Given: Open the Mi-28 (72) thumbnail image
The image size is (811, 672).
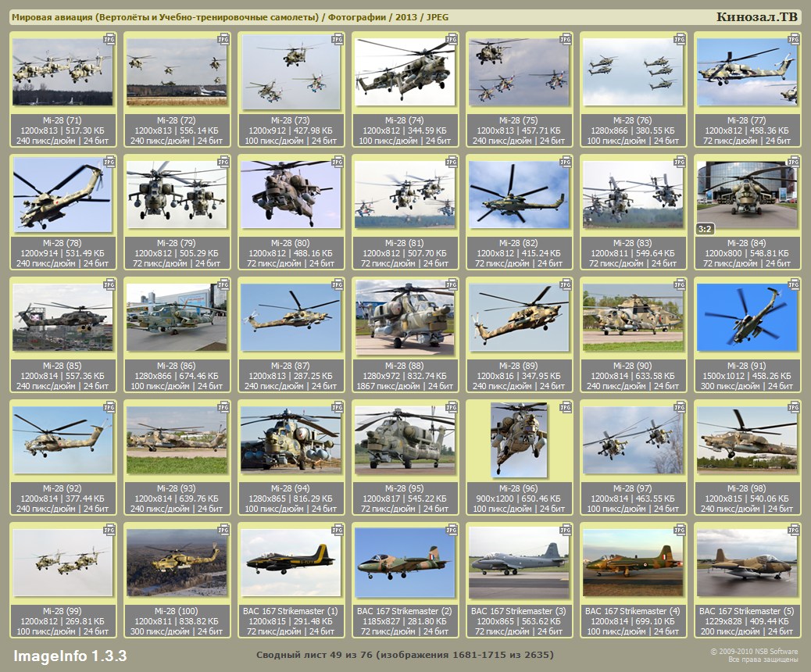Looking at the screenshot, I should click(x=177, y=72).
